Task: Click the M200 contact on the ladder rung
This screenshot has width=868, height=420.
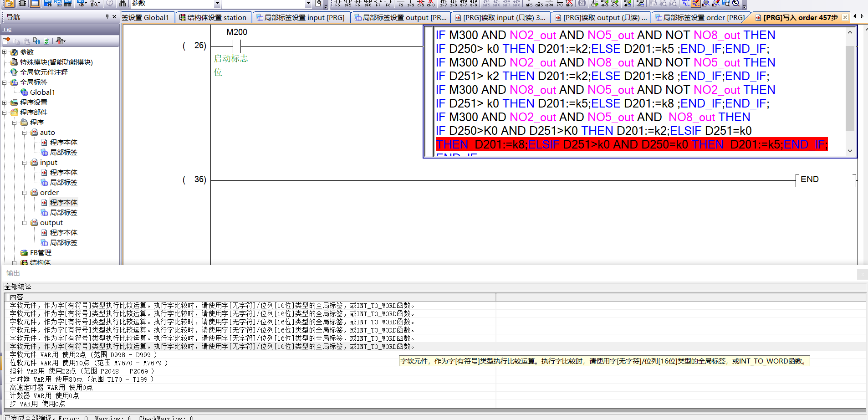Action: (237, 46)
